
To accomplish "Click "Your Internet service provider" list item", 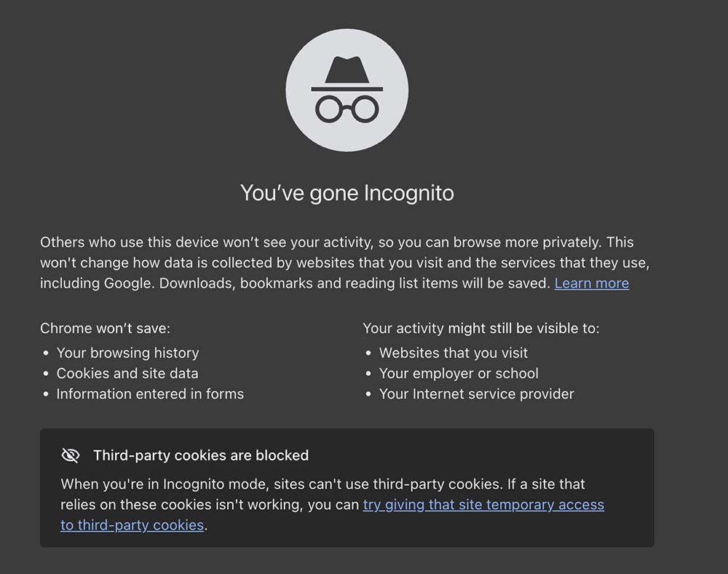I will (x=476, y=394).
